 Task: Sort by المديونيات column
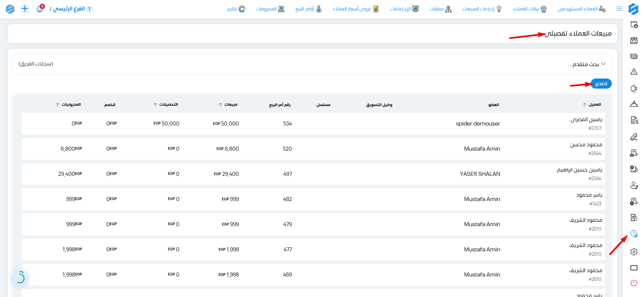[68, 105]
